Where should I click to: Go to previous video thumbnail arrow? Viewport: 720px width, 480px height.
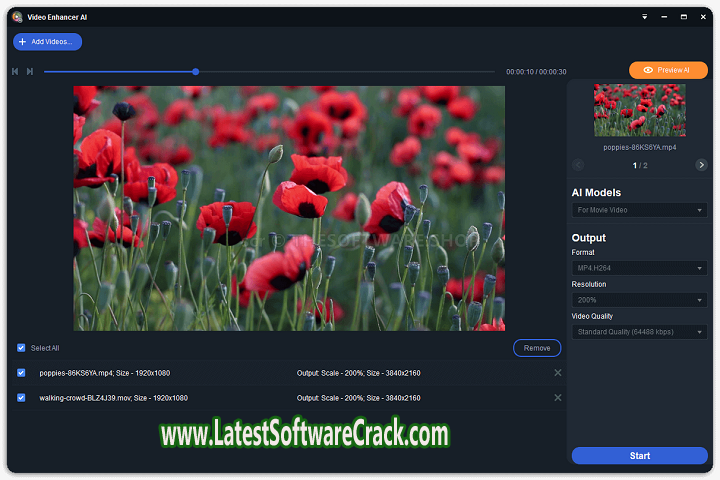tap(578, 165)
